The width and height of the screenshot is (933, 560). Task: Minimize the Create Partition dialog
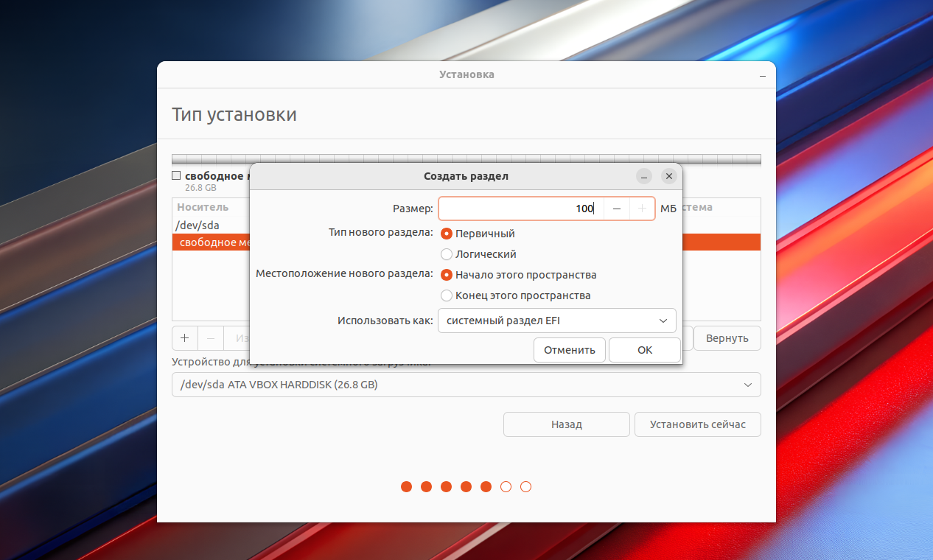[x=644, y=177]
